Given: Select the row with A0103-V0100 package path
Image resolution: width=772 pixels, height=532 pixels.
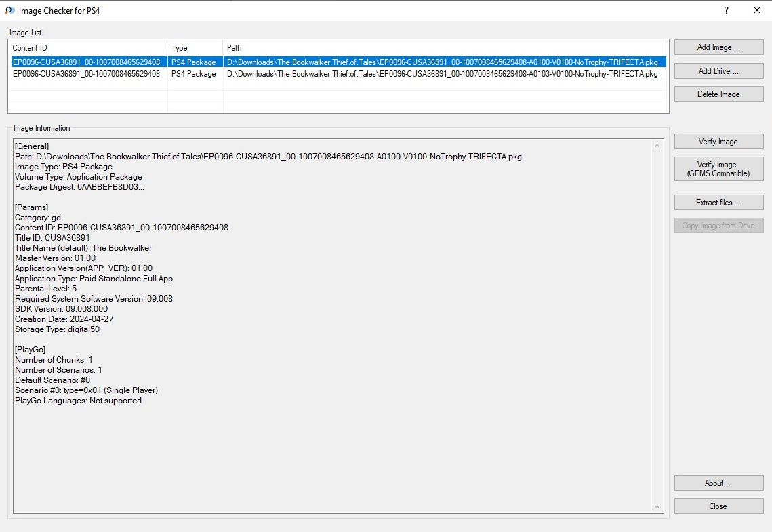Looking at the screenshot, I should point(442,74).
